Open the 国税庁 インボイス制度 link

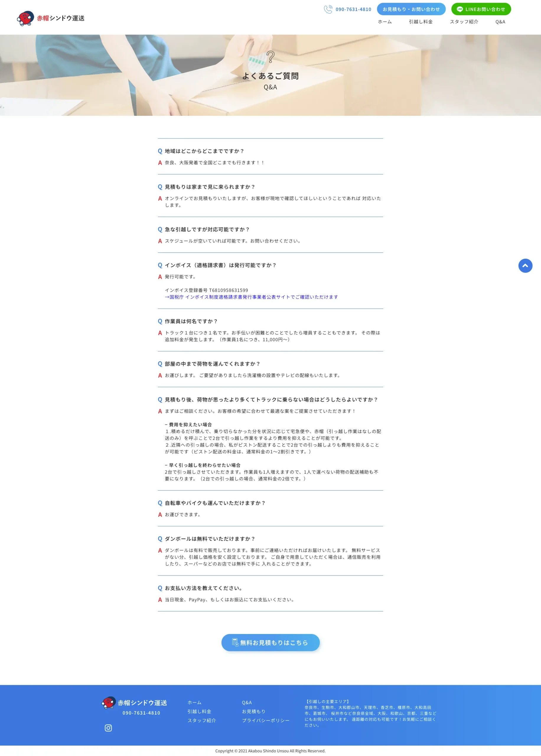pos(252,297)
